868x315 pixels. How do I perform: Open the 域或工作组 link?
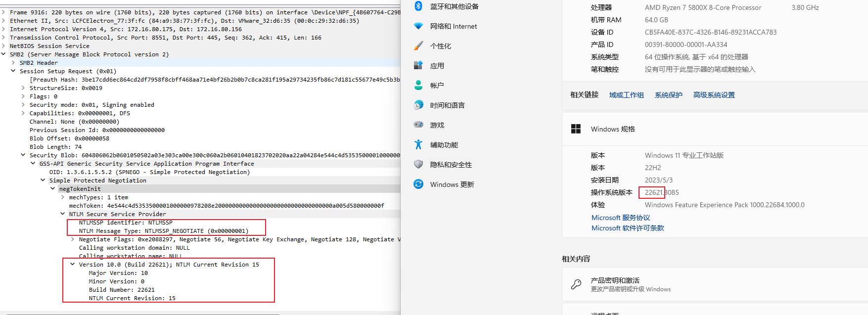[626, 95]
